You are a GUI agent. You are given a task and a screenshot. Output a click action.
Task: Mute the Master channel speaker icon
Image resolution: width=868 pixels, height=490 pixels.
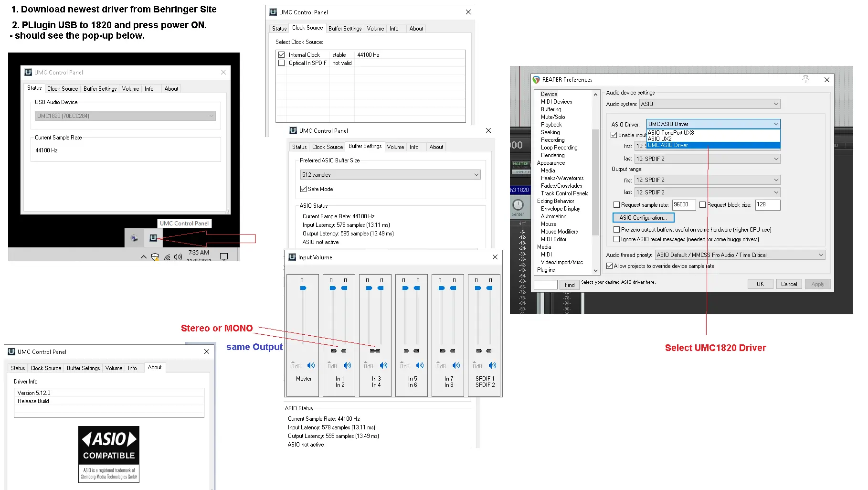point(311,365)
